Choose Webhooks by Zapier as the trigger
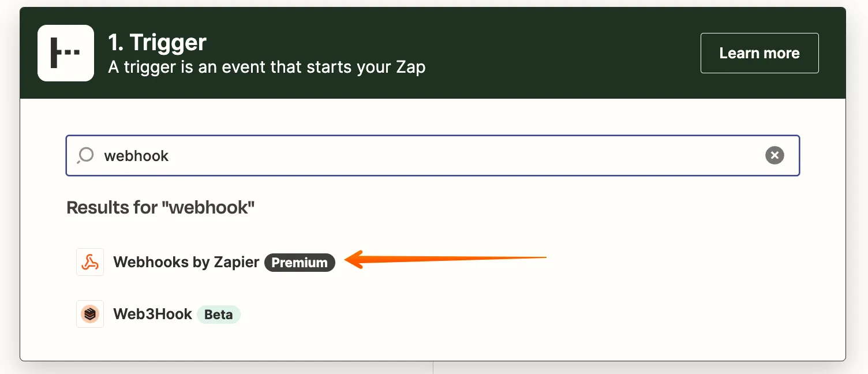The width and height of the screenshot is (868, 374). coord(186,262)
